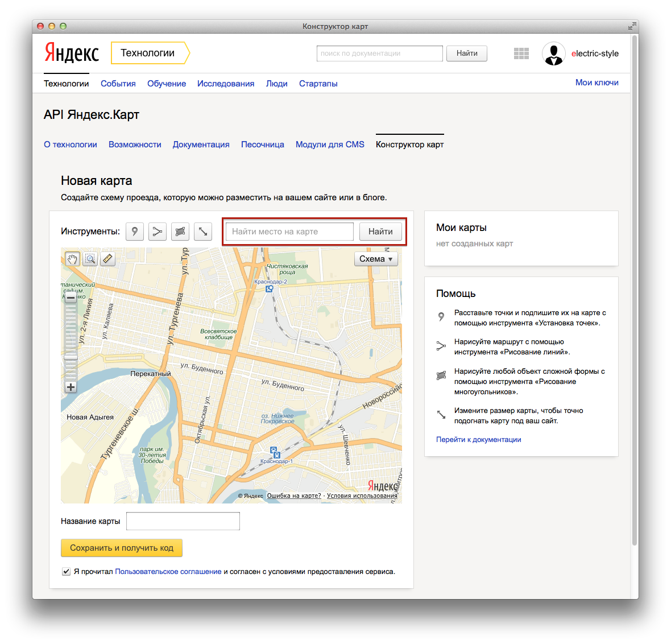Open the Стартапы nav item
Image resolution: width=671 pixels, height=644 pixels.
pos(318,84)
